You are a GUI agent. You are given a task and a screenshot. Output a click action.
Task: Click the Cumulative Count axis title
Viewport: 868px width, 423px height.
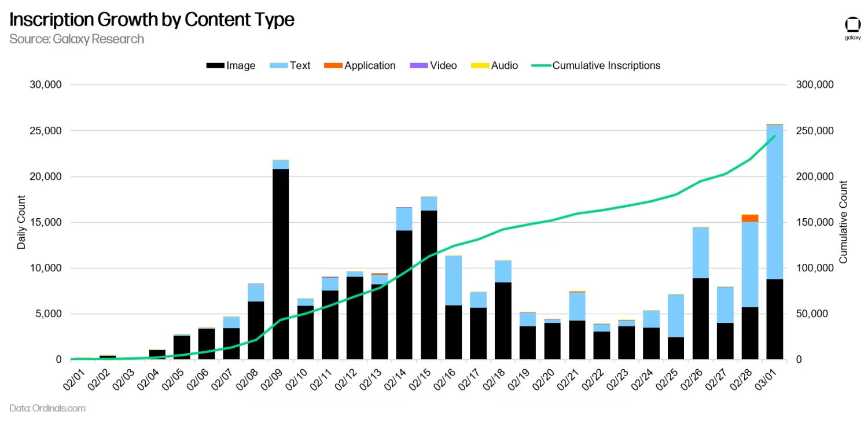[843, 222]
